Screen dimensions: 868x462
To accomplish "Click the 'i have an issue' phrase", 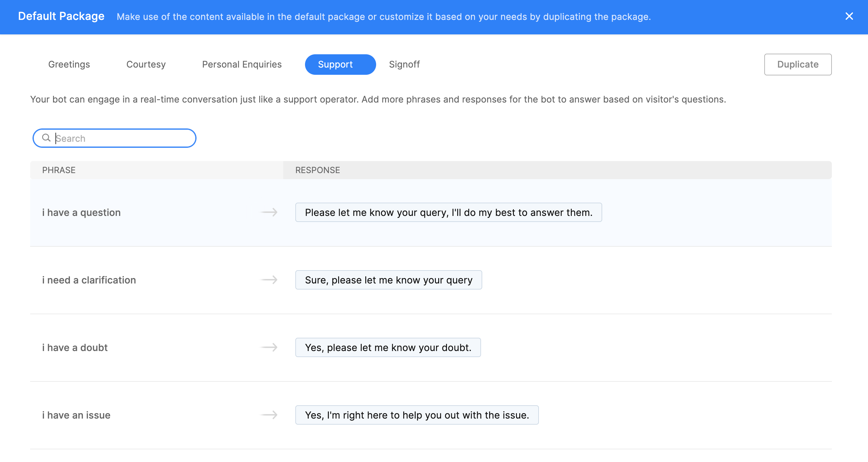I will 76,415.
